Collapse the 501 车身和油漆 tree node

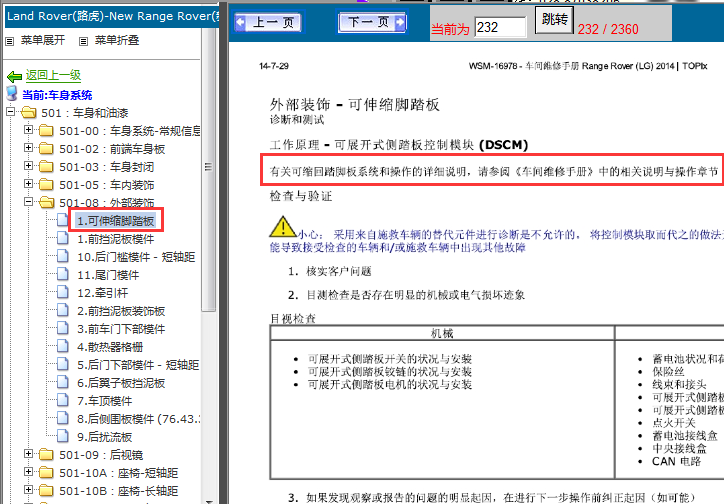(x=10, y=112)
